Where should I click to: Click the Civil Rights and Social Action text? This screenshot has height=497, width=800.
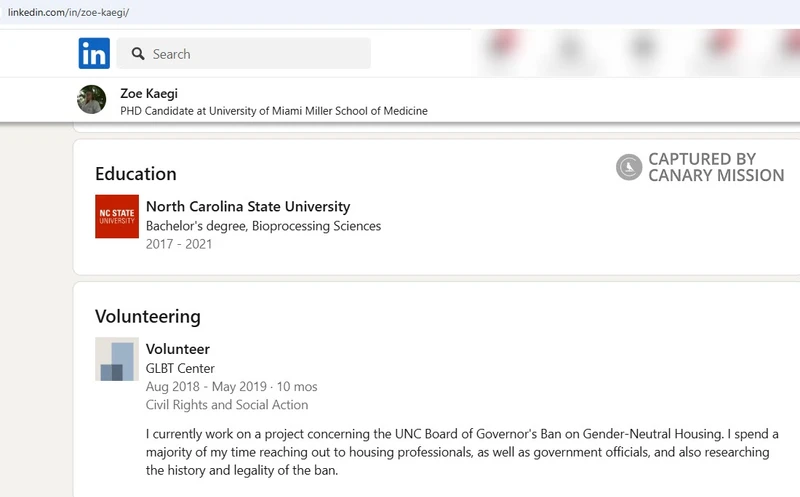pos(227,405)
